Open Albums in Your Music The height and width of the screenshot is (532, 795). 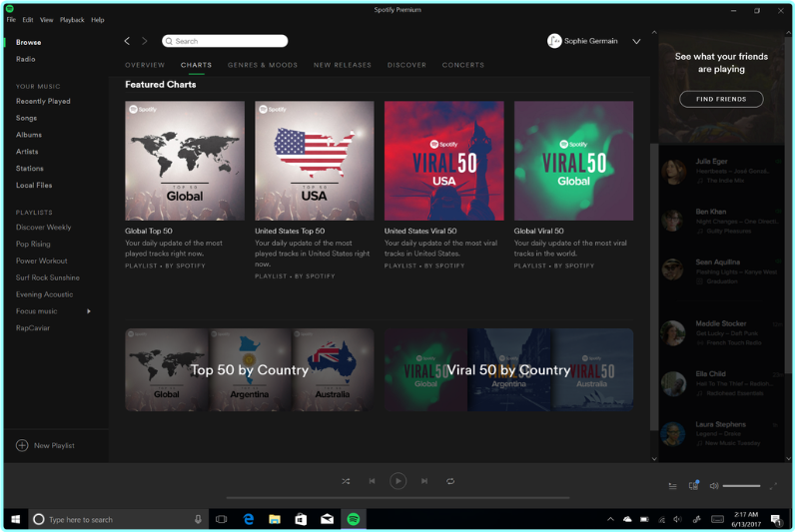tap(29, 135)
